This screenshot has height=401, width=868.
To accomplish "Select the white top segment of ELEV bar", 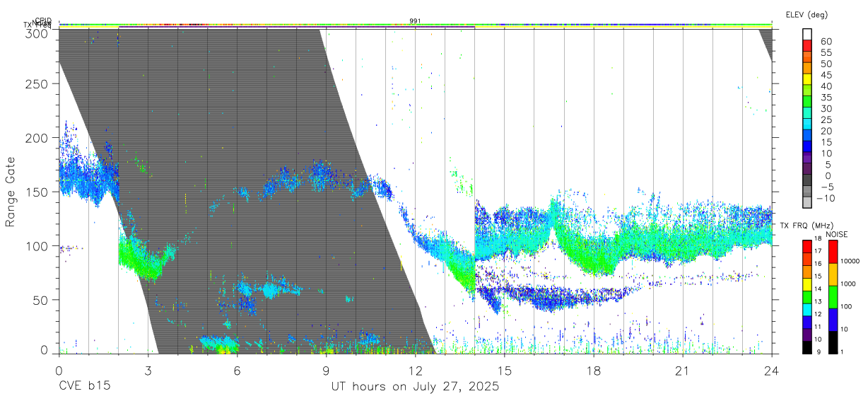I will (x=807, y=33).
